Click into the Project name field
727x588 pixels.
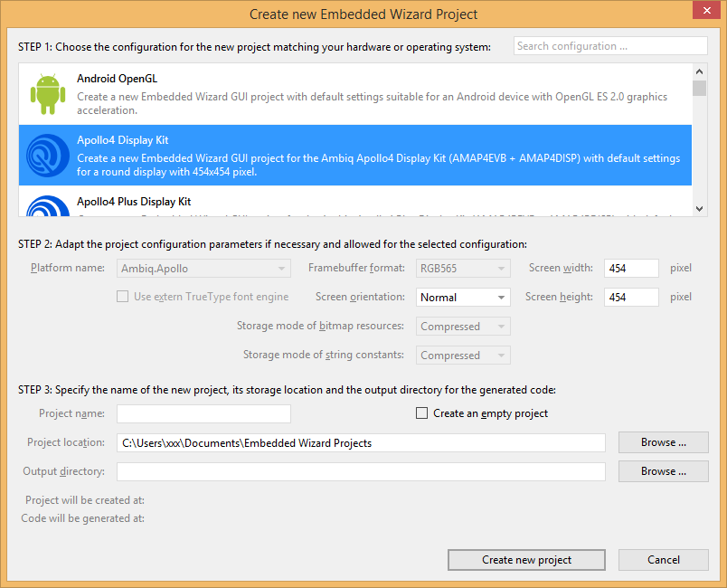tap(203, 413)
